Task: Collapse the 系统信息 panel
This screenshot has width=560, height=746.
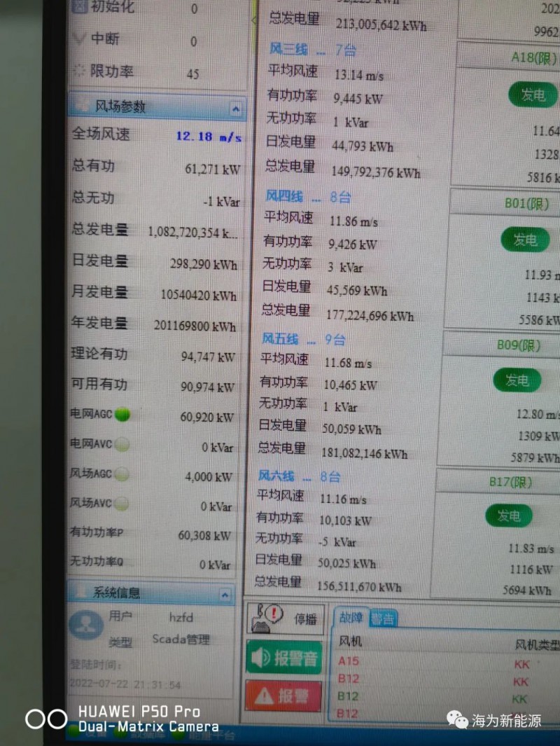Action: (x=225, y=595)
